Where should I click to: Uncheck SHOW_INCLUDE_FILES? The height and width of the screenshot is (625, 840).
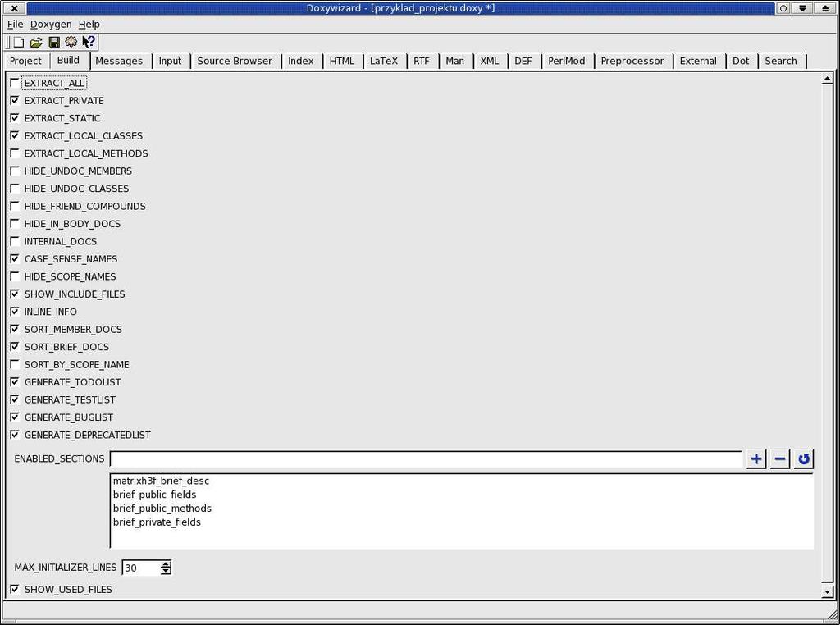15,294
